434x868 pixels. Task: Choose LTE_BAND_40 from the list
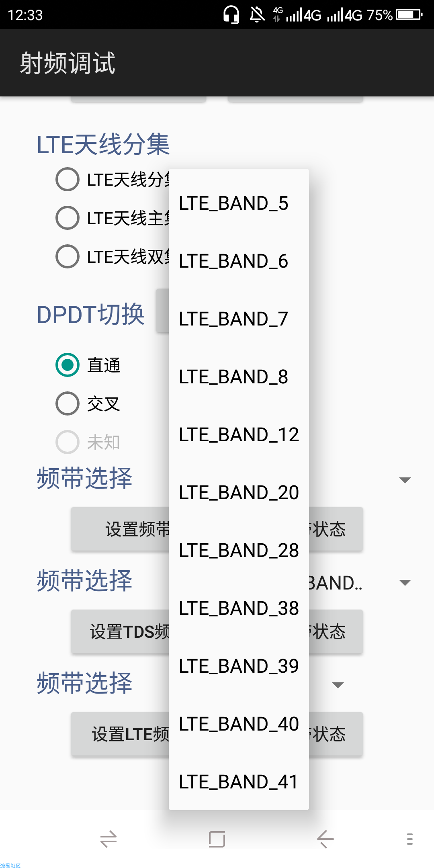tap(239, 724)
